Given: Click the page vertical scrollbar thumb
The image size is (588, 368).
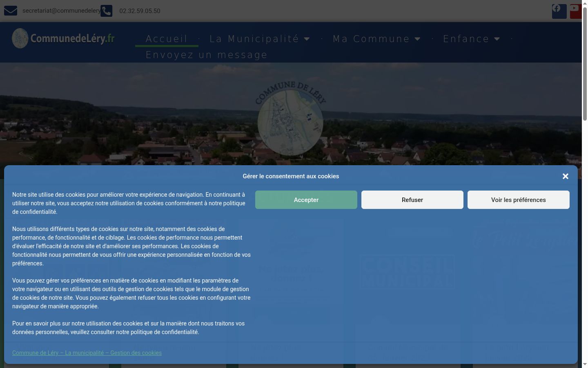Looking at the screenshot, I should [x=585, y=63].
